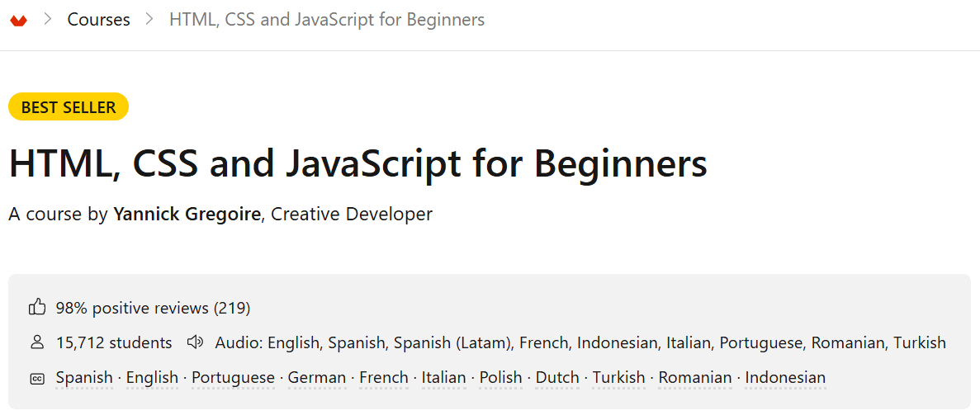
Task: Click the audio speaker icon
Action: (196, 342)
